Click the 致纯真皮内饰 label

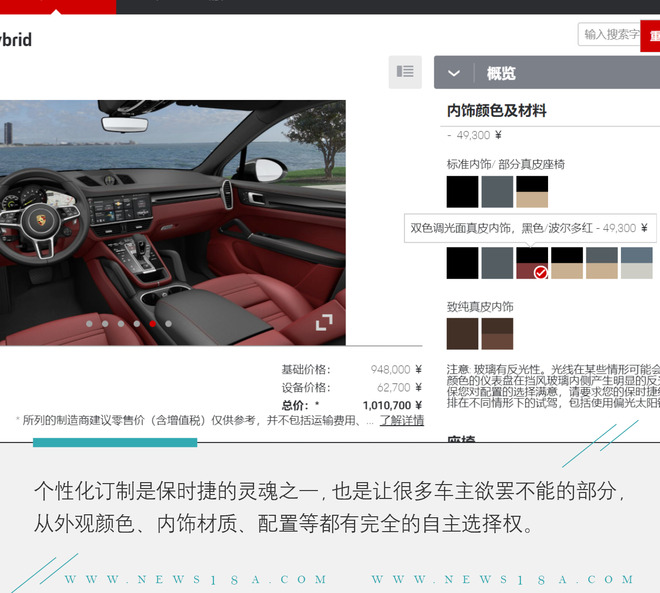coord(480,306)
